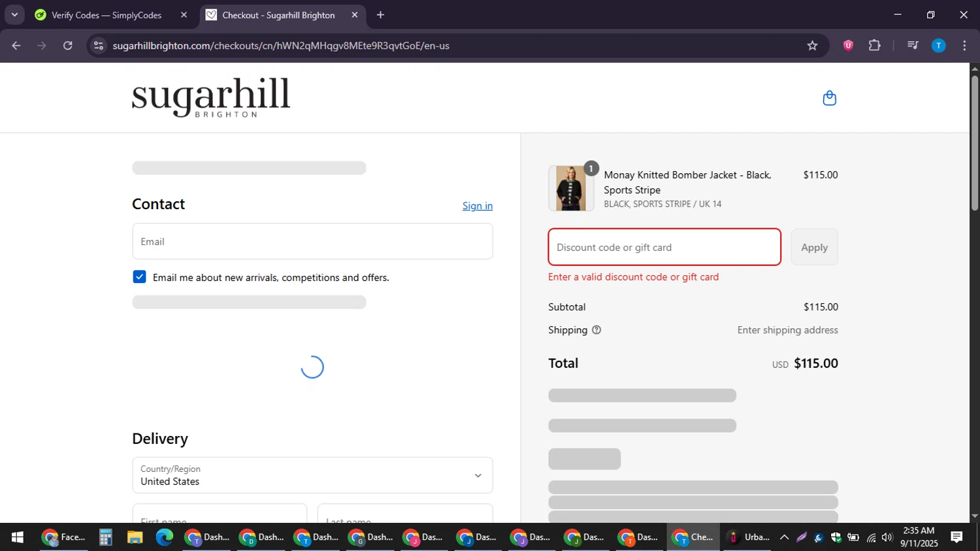The width and height of the screenshot is (980, 551).
Task: Click the volume speaker tray icon
Action: click(x=887, y=537)
